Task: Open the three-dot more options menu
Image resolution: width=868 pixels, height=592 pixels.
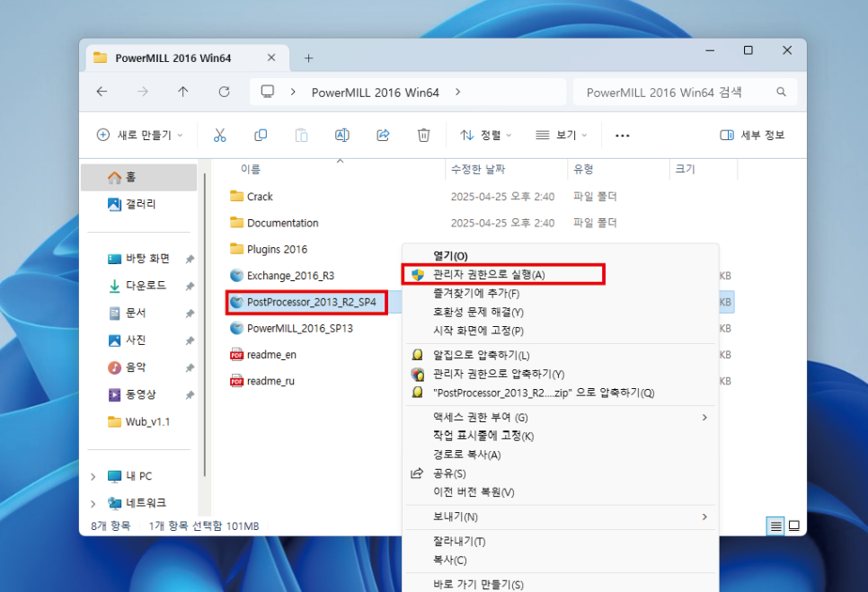Action: (x=622, y=136)
